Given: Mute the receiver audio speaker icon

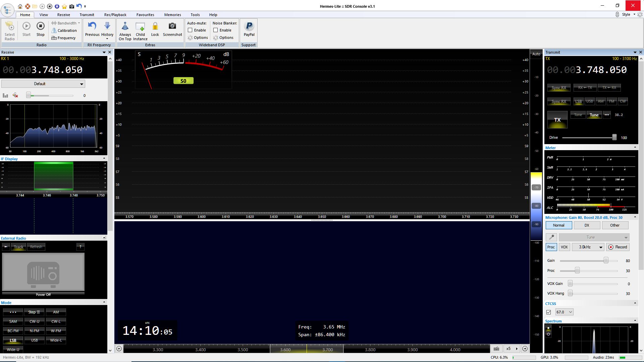Looking at the screenshot, I should pos(15,96).
